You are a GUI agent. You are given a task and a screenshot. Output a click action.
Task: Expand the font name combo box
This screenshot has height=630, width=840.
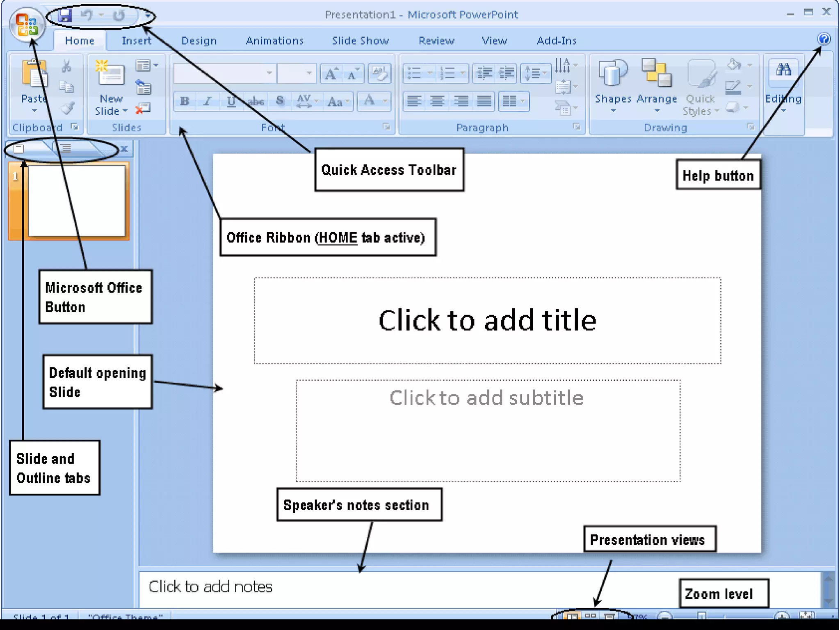pyautogui.click(x=269, y=73)
